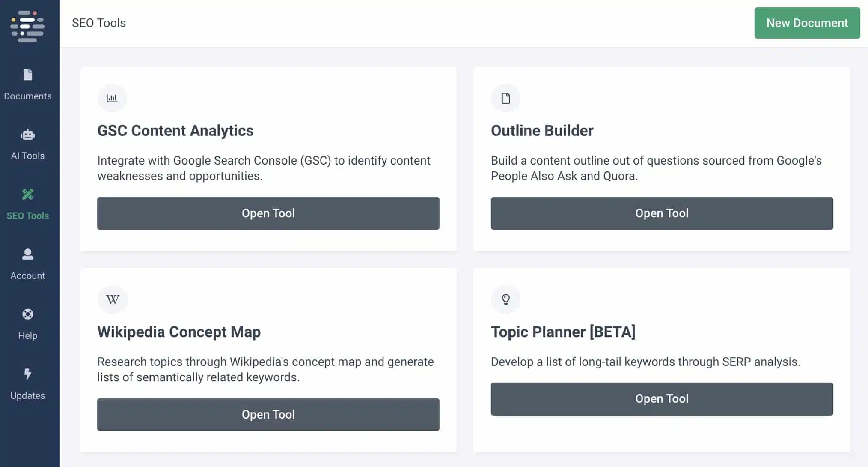The height and width of the screenshot is (467, 868).
Task: Open Updates via the lightning bolt icon
Action: click(28, 374)
